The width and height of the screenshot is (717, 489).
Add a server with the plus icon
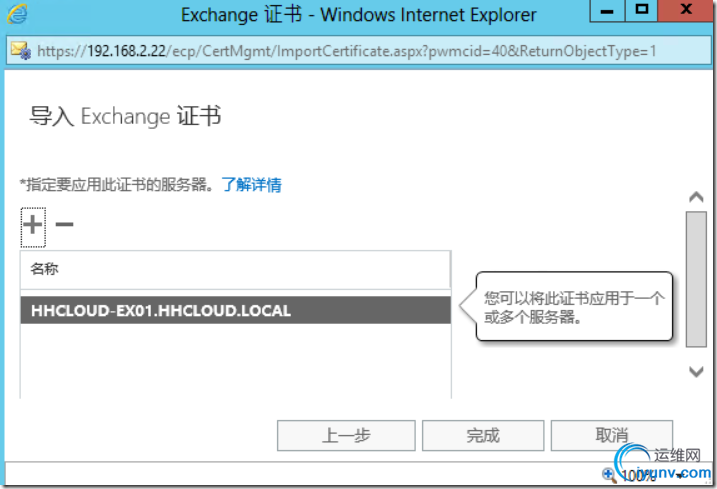pyautogui.click(x=33, y=226)
